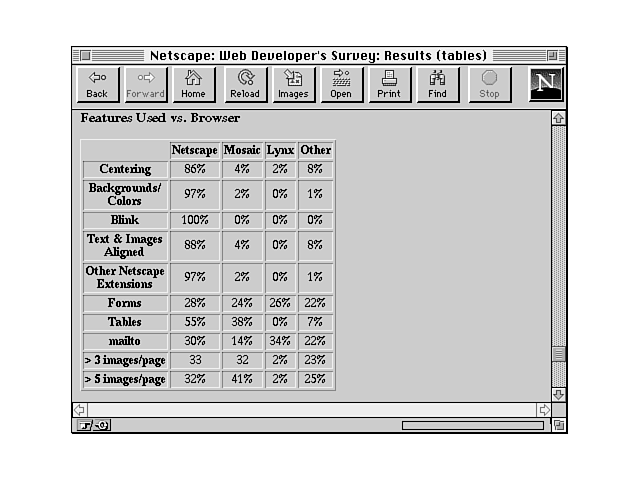Go to the Home page

tap(194, 85)
